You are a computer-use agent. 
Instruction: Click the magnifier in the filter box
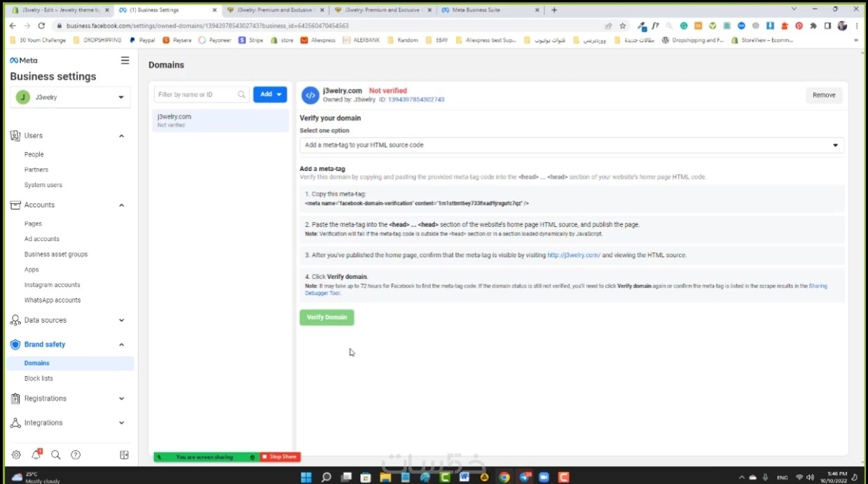click(x=242, y=95)
